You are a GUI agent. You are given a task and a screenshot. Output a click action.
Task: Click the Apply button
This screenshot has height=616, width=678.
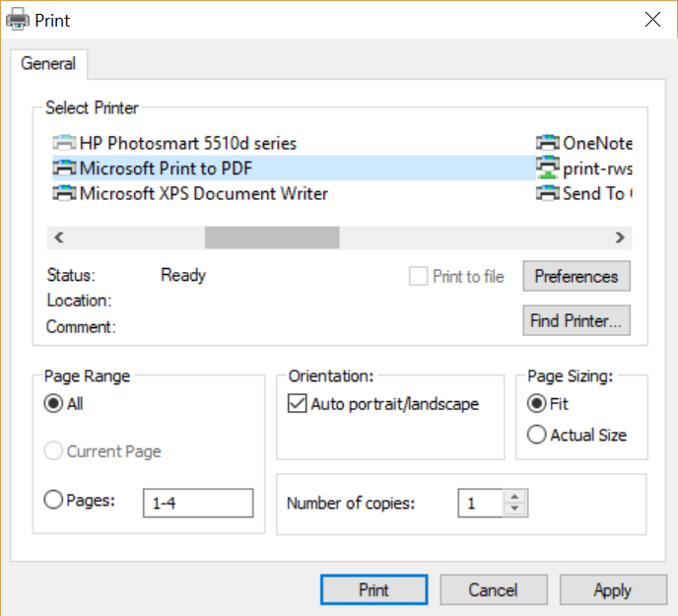coord(613,589)
